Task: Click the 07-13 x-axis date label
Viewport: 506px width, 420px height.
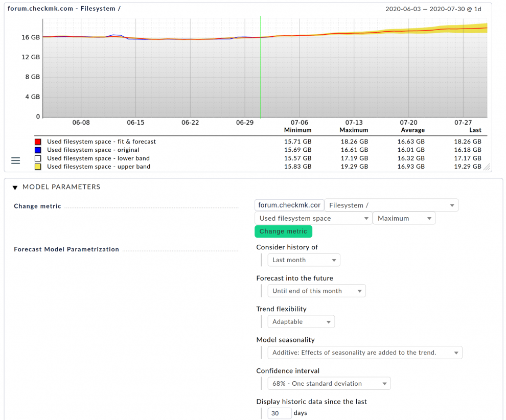Action: pyautogui.click(x=354, y=123)
